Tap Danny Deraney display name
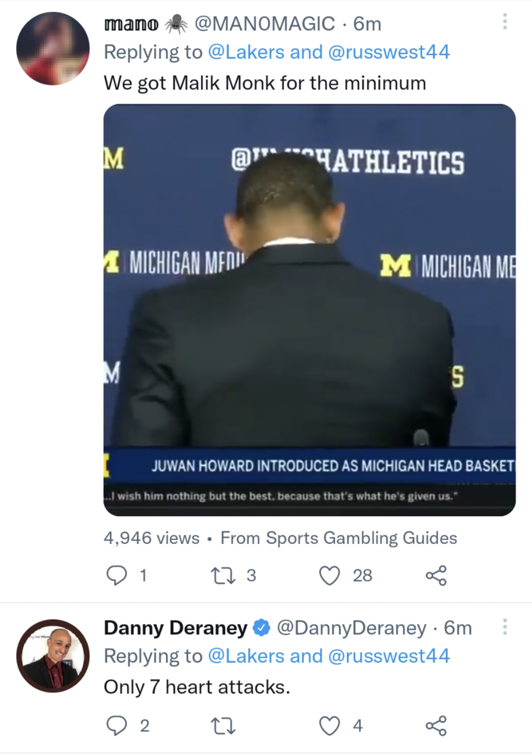532x756 pixels. [x=175, y=628]
